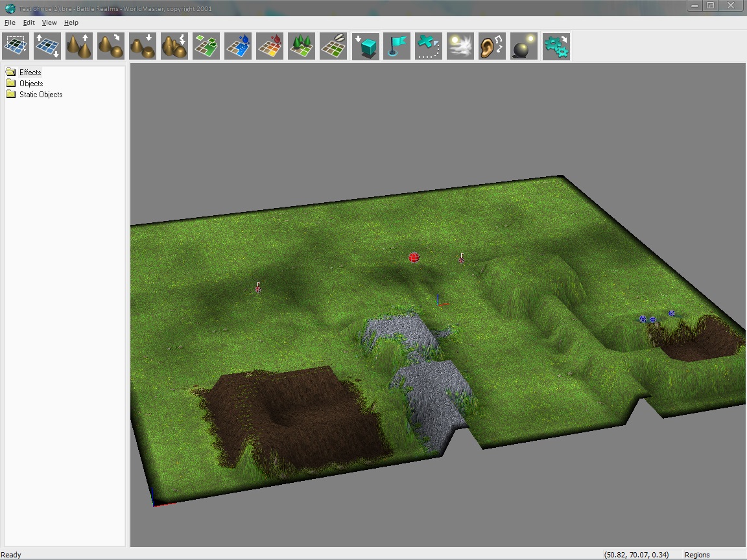Choose the forest trees placement tool

click(302, 46)
